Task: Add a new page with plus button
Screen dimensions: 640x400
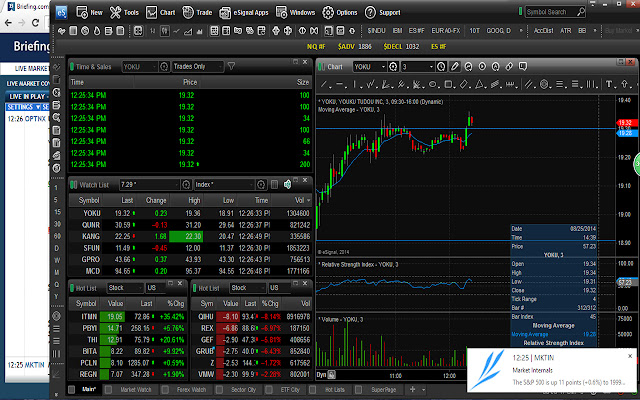Action: pos(412,389)
